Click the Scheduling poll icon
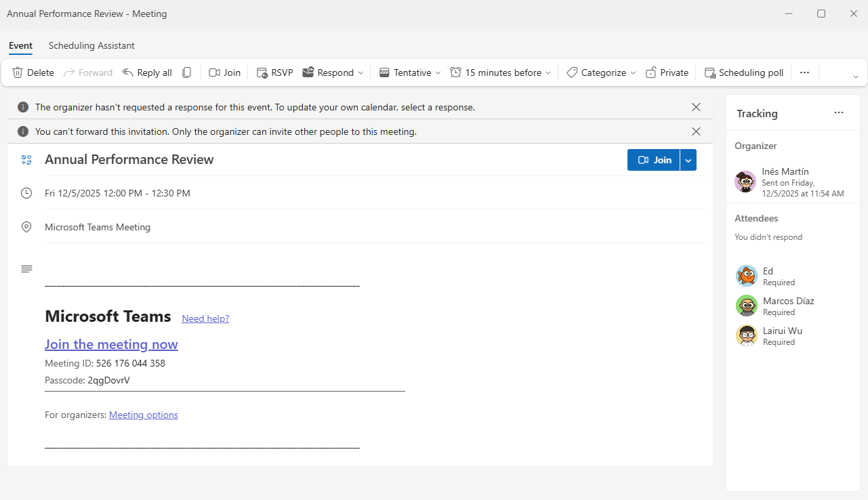The width and height of the screenshot is (868, 500). tap(710, 72)
